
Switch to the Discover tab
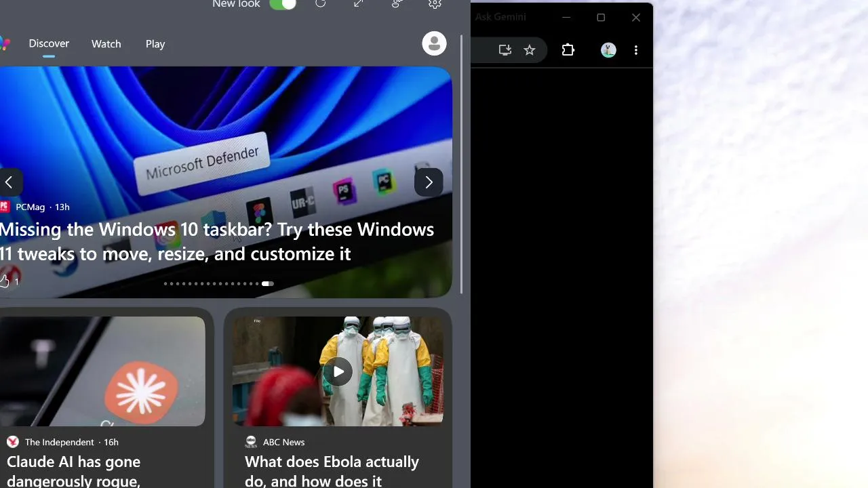pyautogui.click(x=49, y=43)
